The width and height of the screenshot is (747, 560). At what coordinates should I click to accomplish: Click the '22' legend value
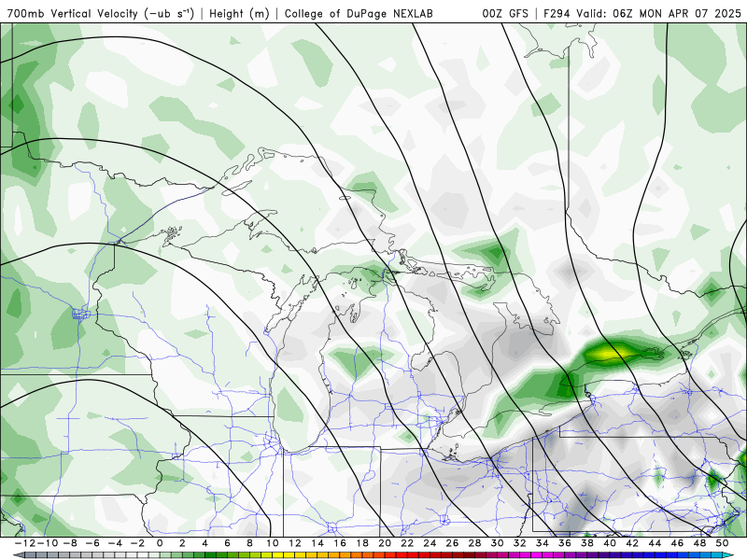pyautogui.click(x=407, y=543)
